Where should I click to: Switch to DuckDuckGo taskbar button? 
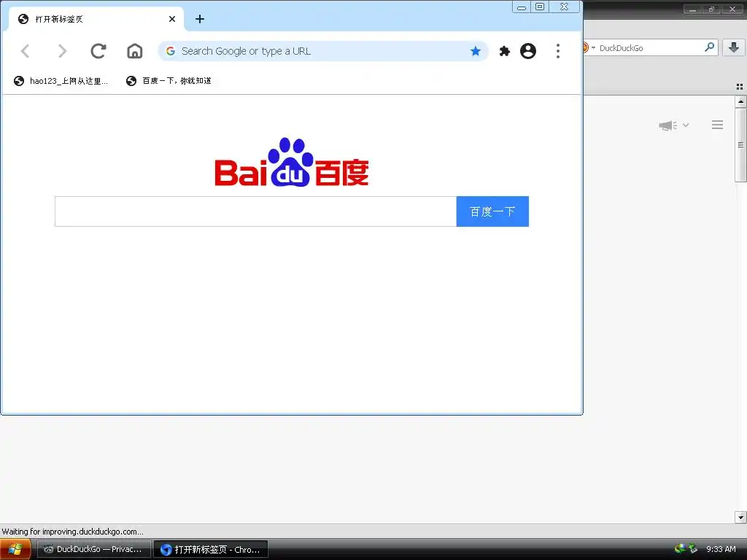(94, 549)
